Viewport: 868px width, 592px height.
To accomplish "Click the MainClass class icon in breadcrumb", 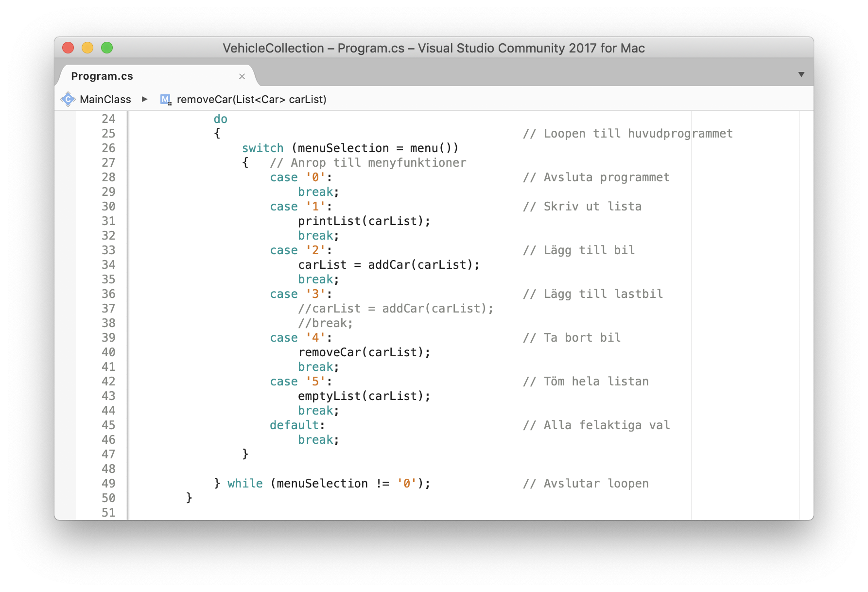I will pyautogui.click(x=68, y=99).
